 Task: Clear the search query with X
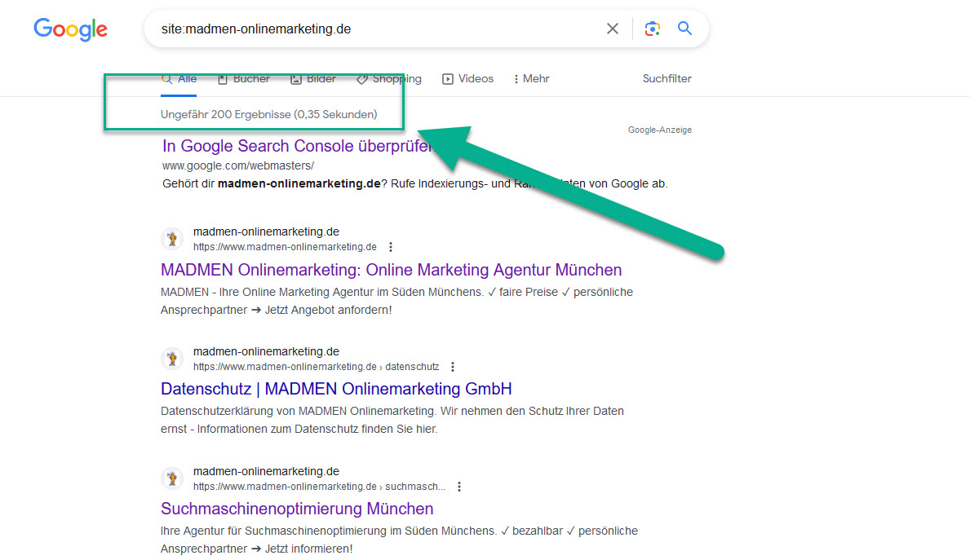coord(613,29)
